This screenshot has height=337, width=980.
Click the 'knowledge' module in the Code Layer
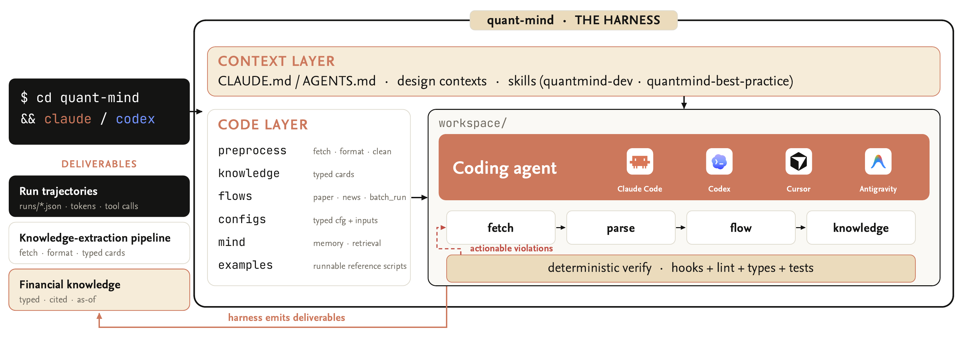pyautogui.click(x=249, y=173)
